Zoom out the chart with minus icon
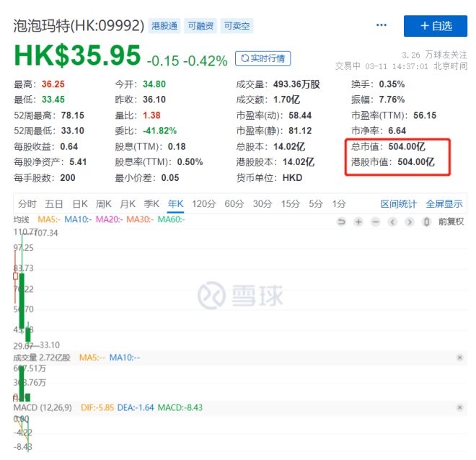The width and height of the screenshot is (476, 460). tap(375, 221)
